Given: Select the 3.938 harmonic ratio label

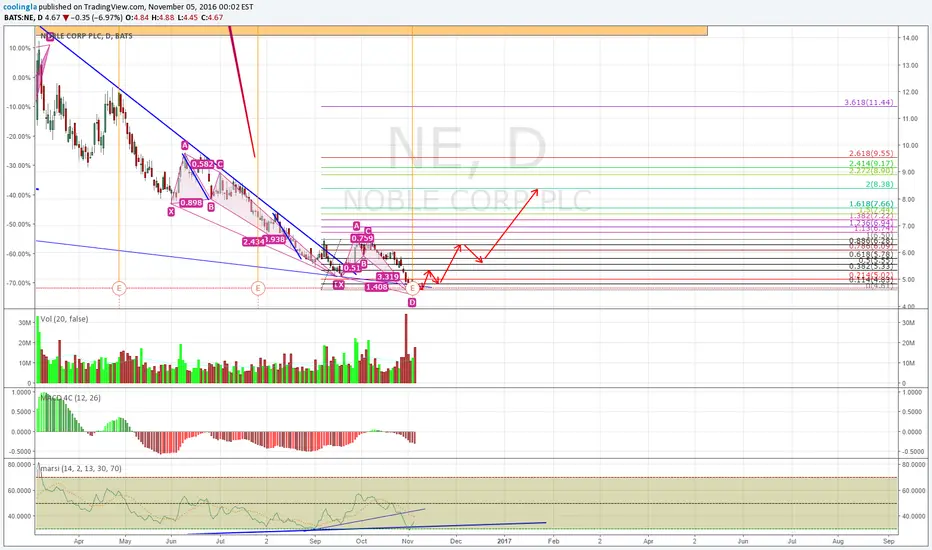Looking at the screenshot, I should [274, 240].
